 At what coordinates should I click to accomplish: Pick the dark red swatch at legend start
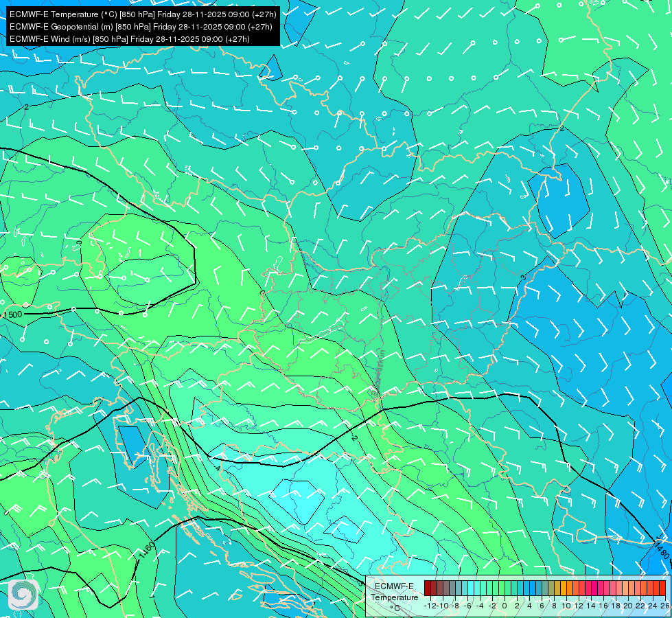tap(427, 588)
